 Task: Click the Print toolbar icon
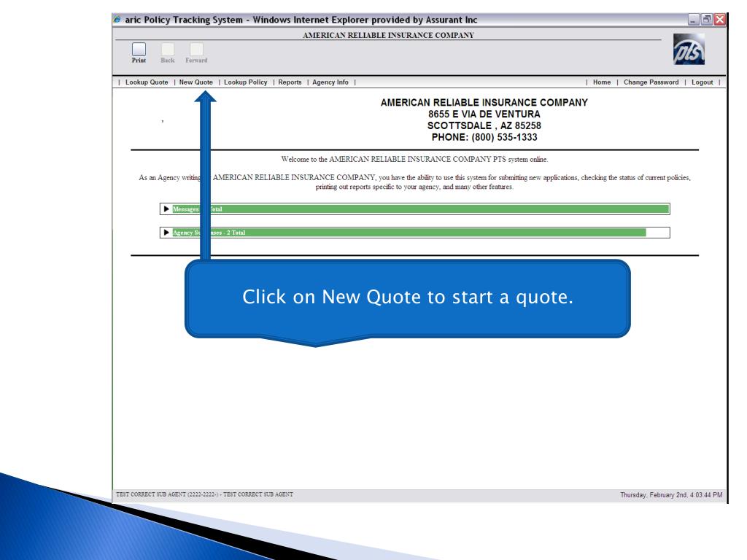click(139, 50)
